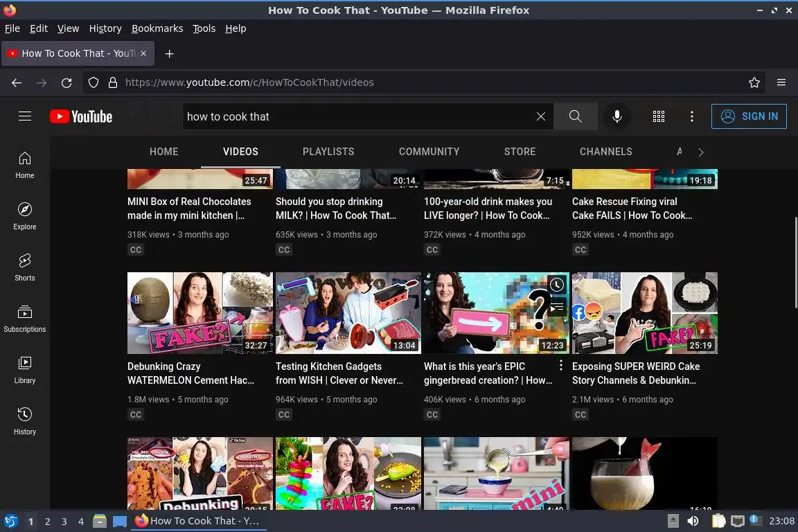This screenshot has height=532, width=798.
Task: Click the search magnifier button
Action: [575, 116]
